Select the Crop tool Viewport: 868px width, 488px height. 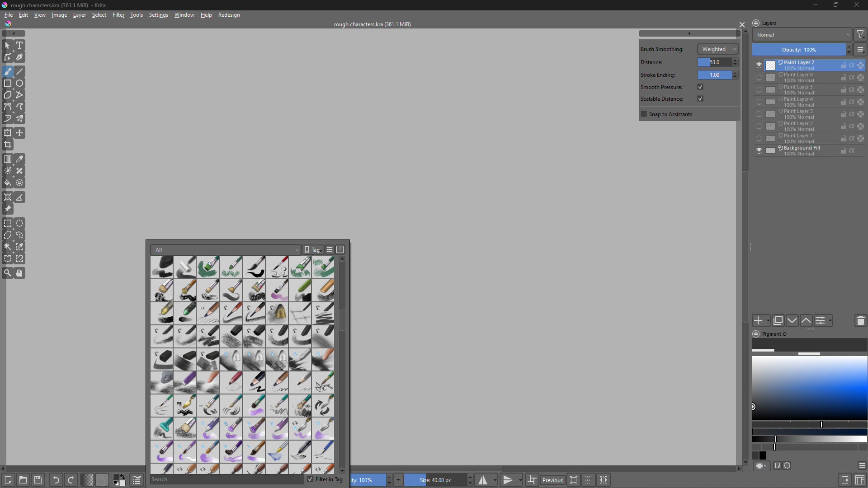click(8, 145)
